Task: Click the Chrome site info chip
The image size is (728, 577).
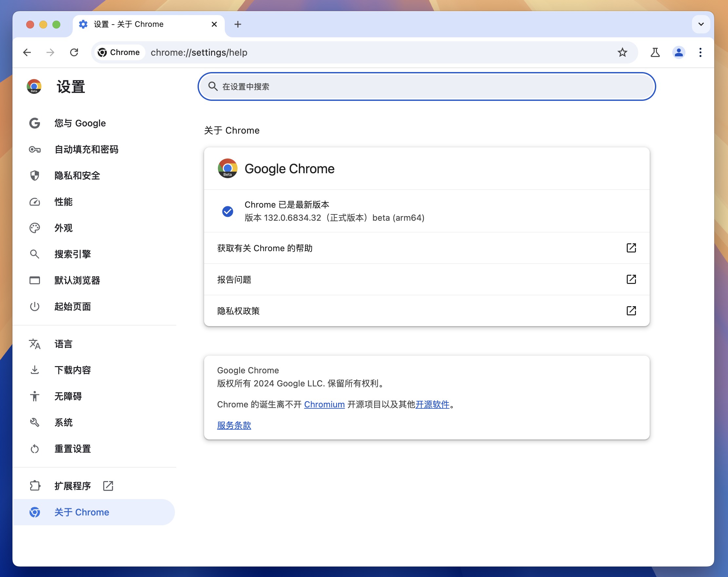Action: (x=119, y=52)
